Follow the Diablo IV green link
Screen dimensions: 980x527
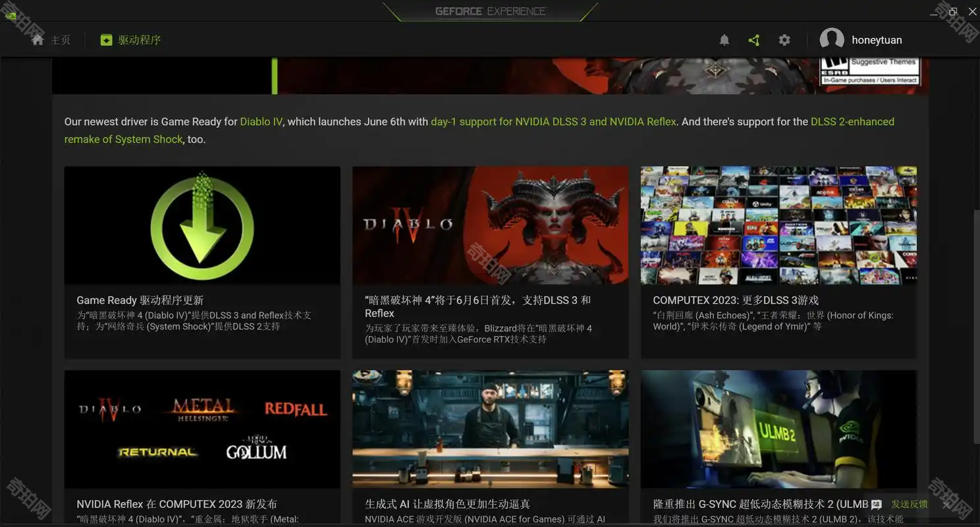pyautogui.click(x=261, y=122)
